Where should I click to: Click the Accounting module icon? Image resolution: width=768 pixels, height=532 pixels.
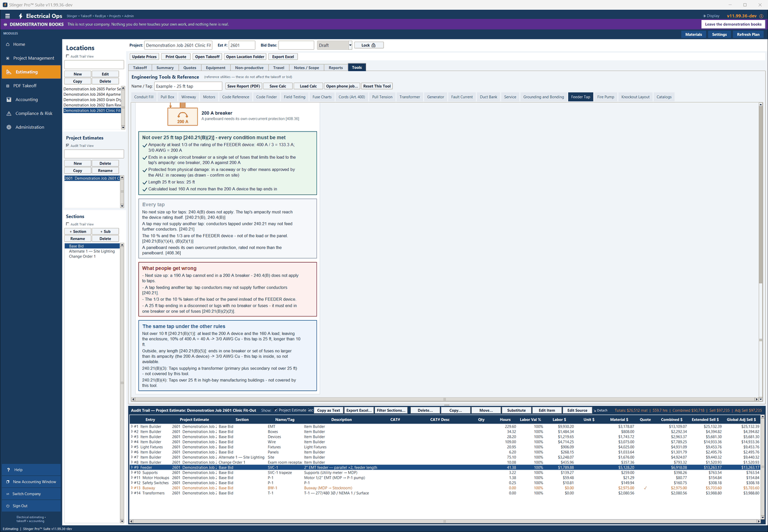coord(9,100)
